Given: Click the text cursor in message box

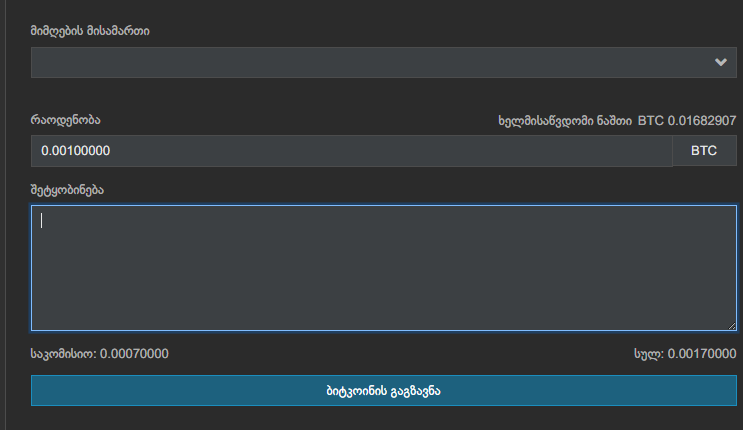Looking at the screenshot, I should [41, 221].
